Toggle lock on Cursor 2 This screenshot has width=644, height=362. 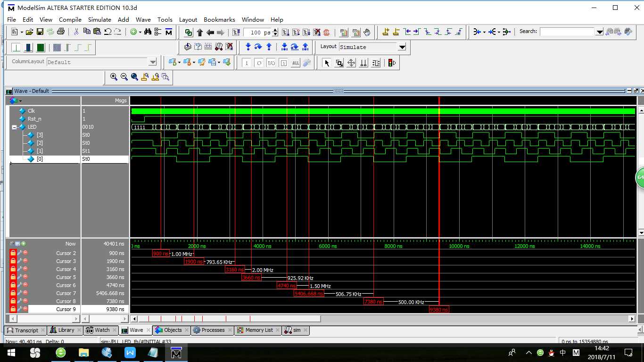click(x=13, y=253)
